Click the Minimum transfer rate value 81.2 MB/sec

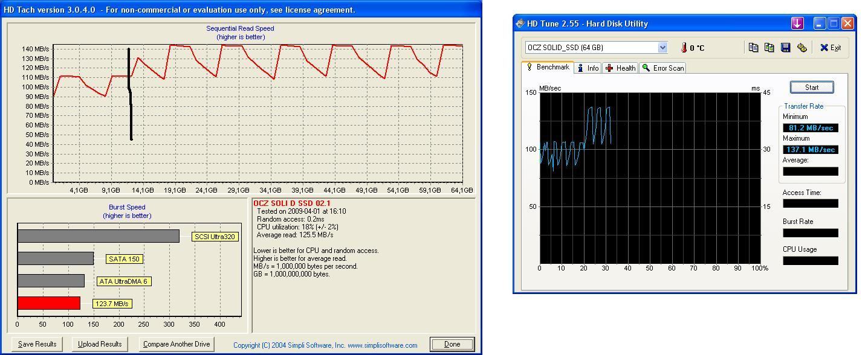(811, 128)
